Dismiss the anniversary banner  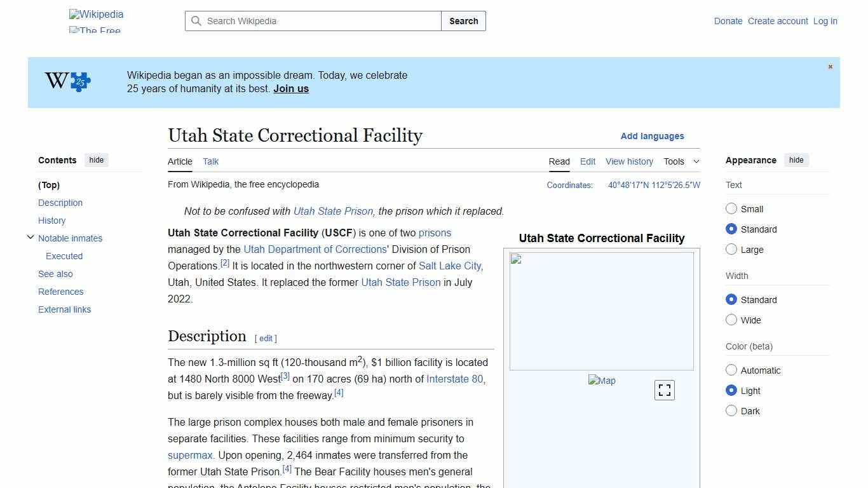[x=830, y=66]
